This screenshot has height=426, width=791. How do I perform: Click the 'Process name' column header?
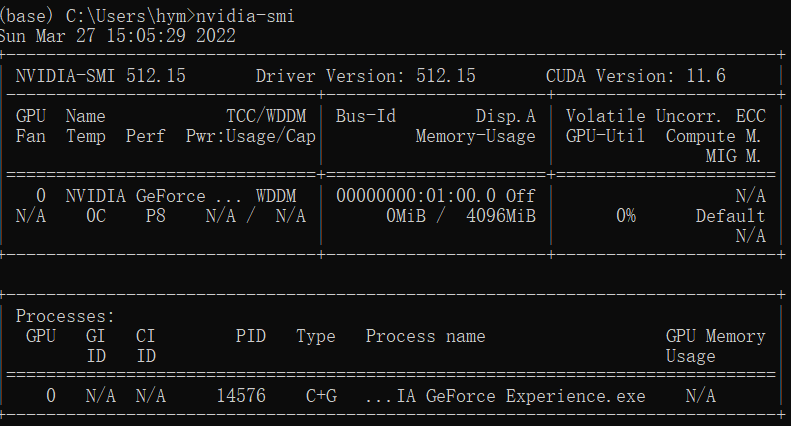pyautogui.click(x=425, y=336)
